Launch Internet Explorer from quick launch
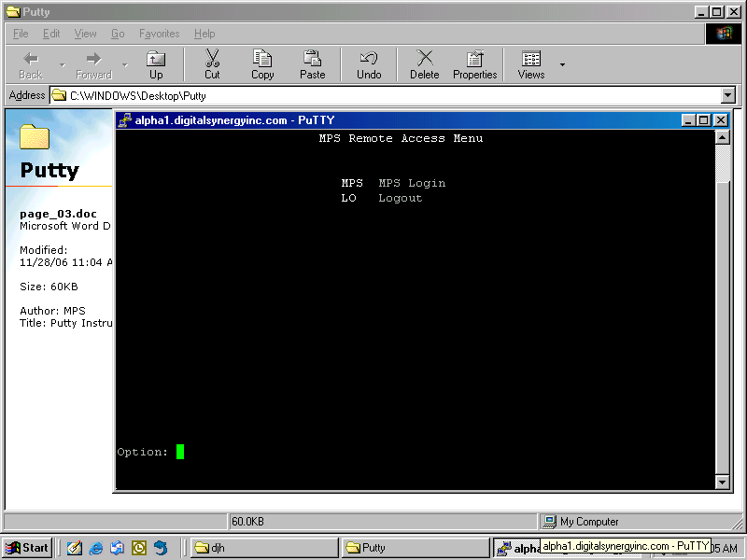747x560 pixels. [x=96, y=548]
